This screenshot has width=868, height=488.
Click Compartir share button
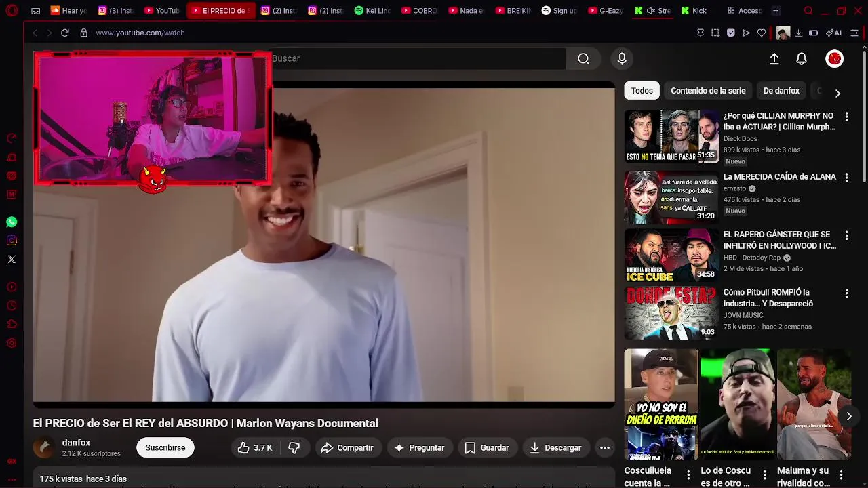pyautogui.click(x=347, y=447)
